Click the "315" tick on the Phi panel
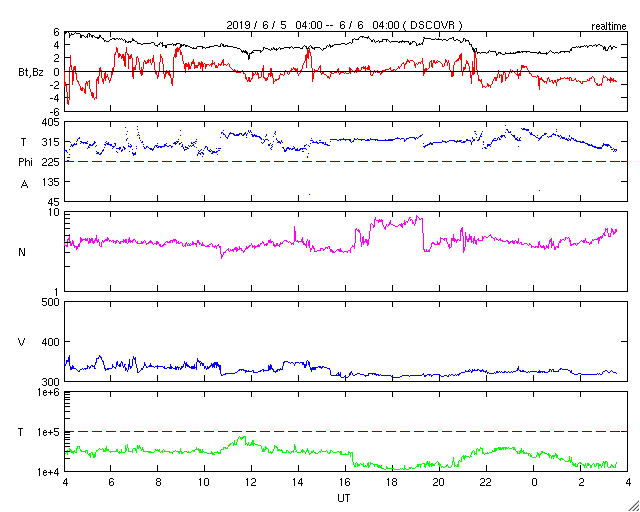 [x=51, y=142]
